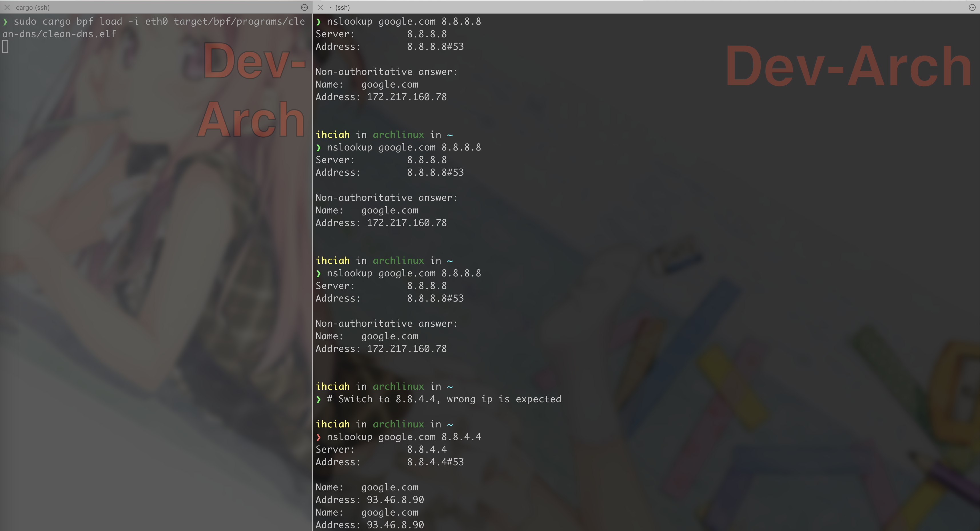Image resolution: width=980 pixels, height=531 pixels.
Task: Click the divider between the two terminal panes
Action: coord(312,266)
